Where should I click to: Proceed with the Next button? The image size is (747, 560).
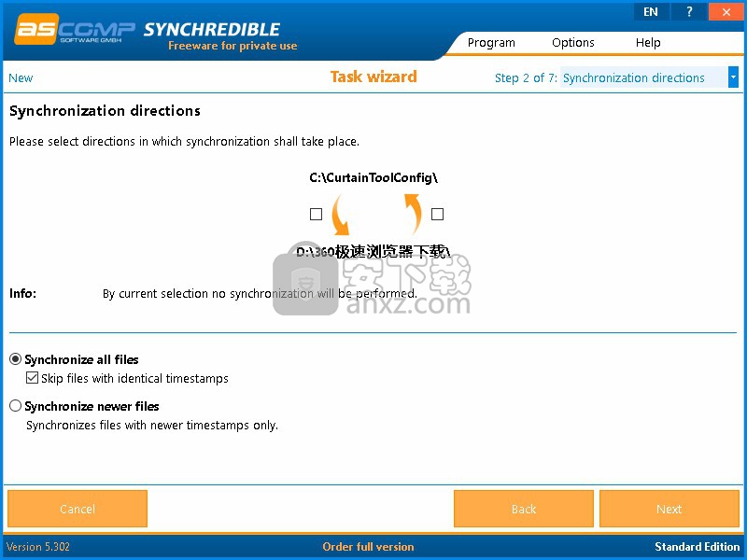pos(669,509)
